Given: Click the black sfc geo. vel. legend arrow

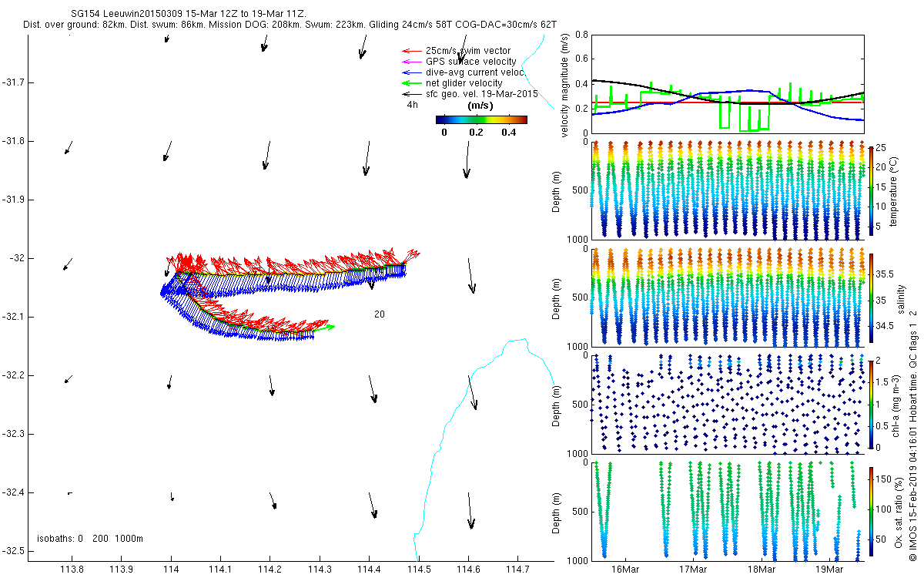Looking at the screenshot, I should (x=410, y=93).
